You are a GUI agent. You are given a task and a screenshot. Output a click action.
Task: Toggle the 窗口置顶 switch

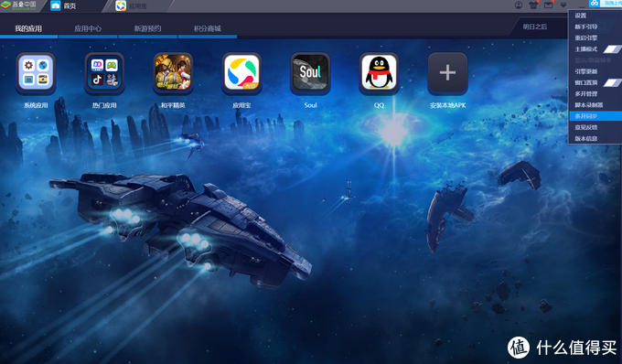coord(613,82)
